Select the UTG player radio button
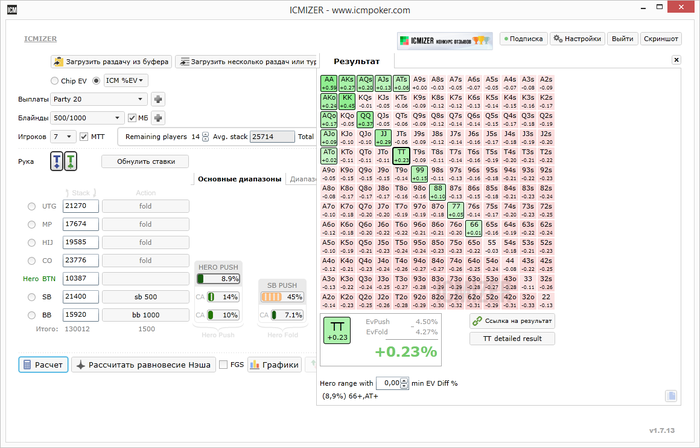The image size is (700, 448). [31, 206]
